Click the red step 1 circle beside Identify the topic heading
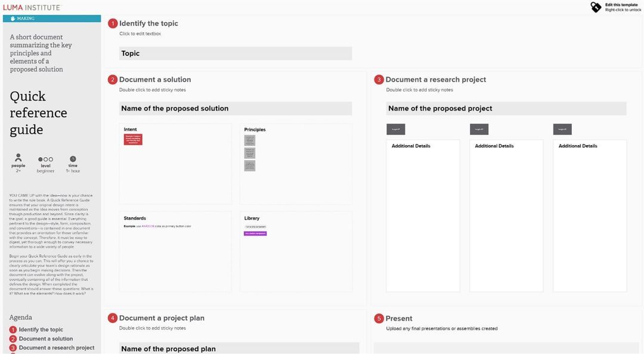The image size is (644, 354). pyautogui.click(x=113, y=23)
